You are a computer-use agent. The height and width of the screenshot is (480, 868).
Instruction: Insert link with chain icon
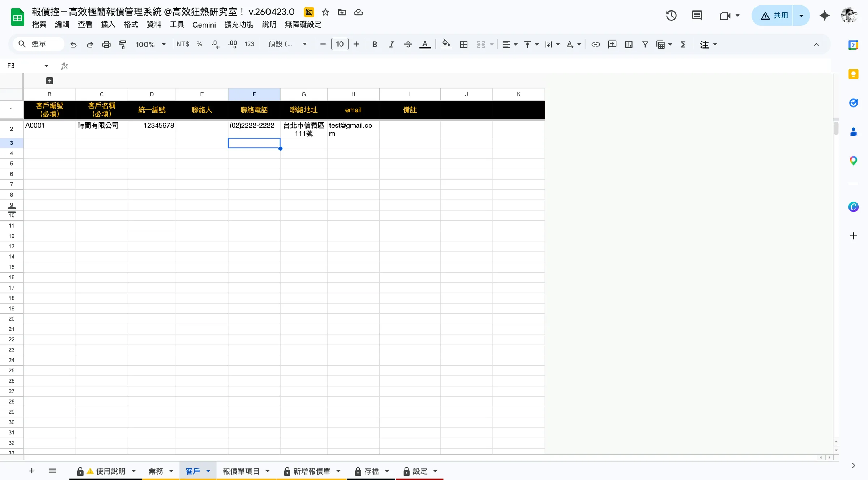pyautogui.click(x=596, y=45)
